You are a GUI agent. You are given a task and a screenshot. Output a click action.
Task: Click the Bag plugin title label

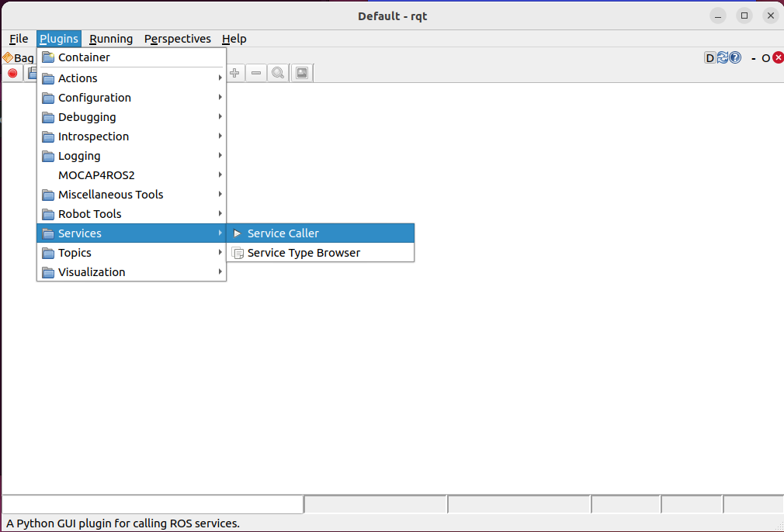point(24,58)
